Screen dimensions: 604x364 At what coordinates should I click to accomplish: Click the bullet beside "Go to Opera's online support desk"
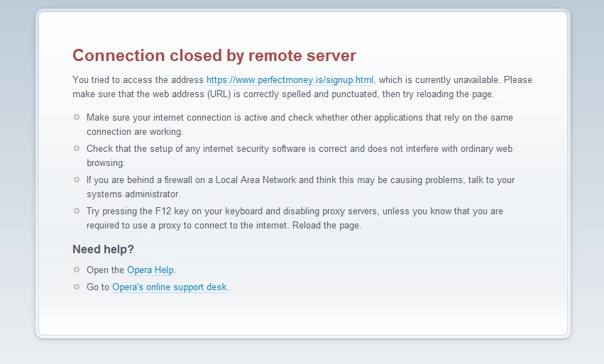[x=77, y=287]
